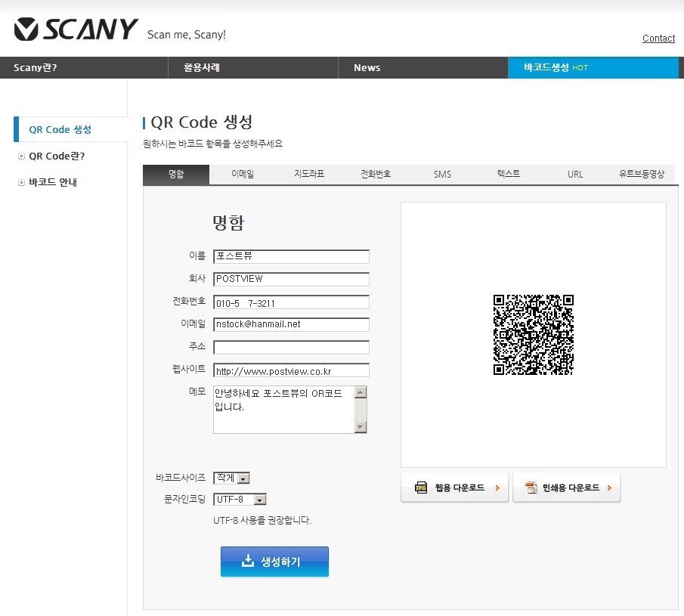This screenshot has width=684, height=616.
Task: Click memo scrollbar down arrow
Action: tap(361, 426)
